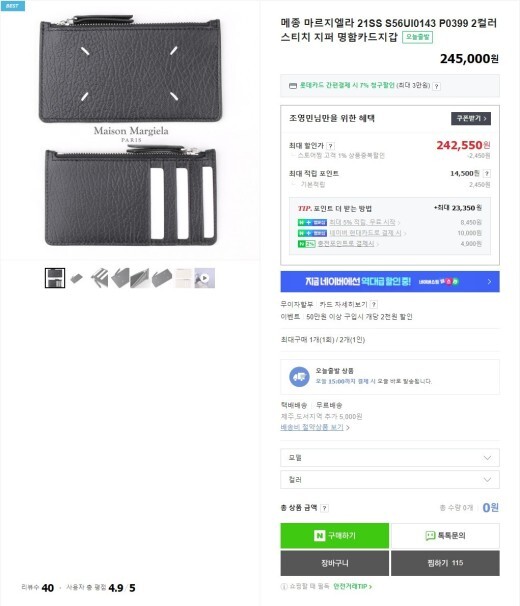The width and height of the screenshot is (520, 606).
Task: Click the help icon next to 카드 자세히보기
Action: [373, 305]
